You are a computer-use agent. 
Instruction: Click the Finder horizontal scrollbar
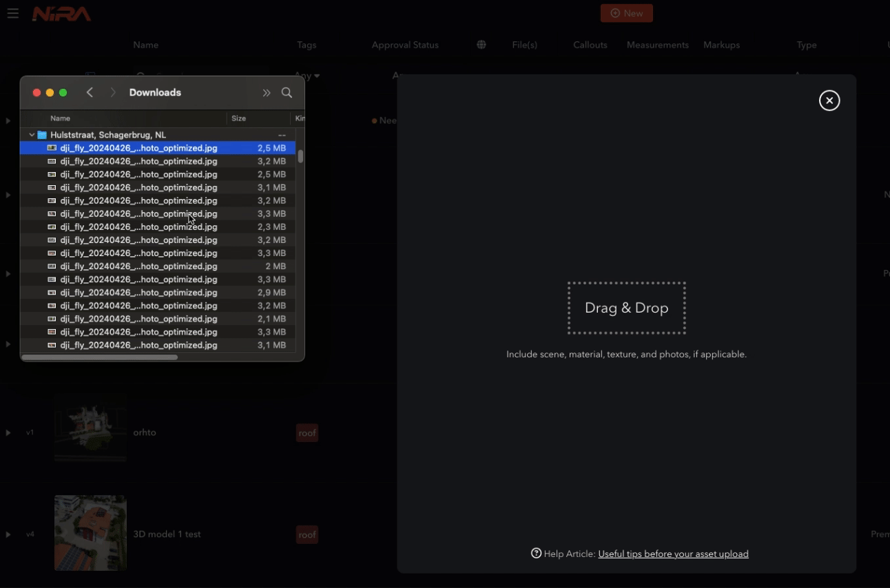pos(100,357)
